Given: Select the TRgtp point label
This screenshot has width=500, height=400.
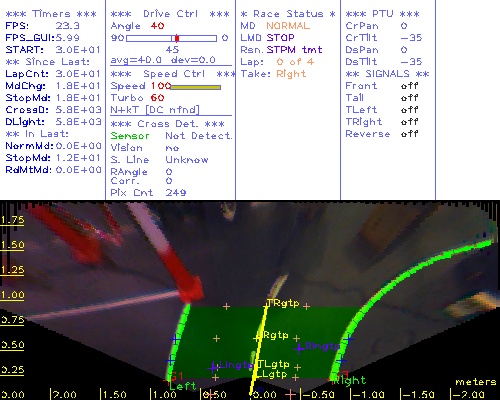Looking at the screenshot, I should [x=283, y=303].
